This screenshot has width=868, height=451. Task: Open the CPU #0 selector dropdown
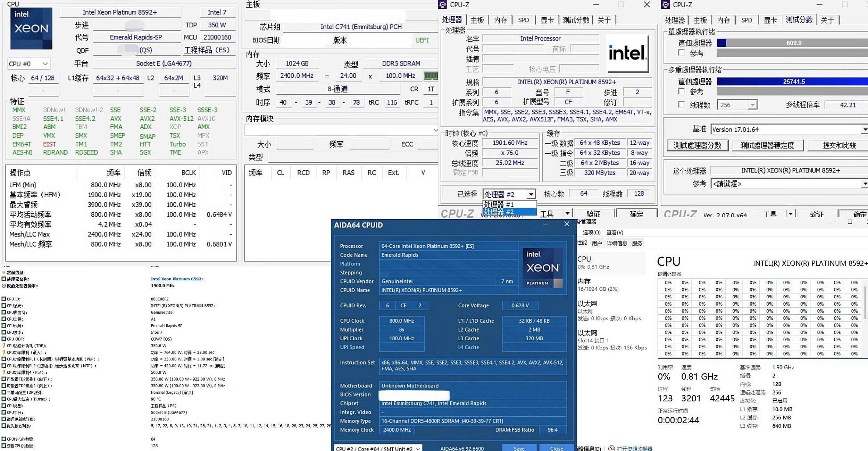click(x=29, y=64)
